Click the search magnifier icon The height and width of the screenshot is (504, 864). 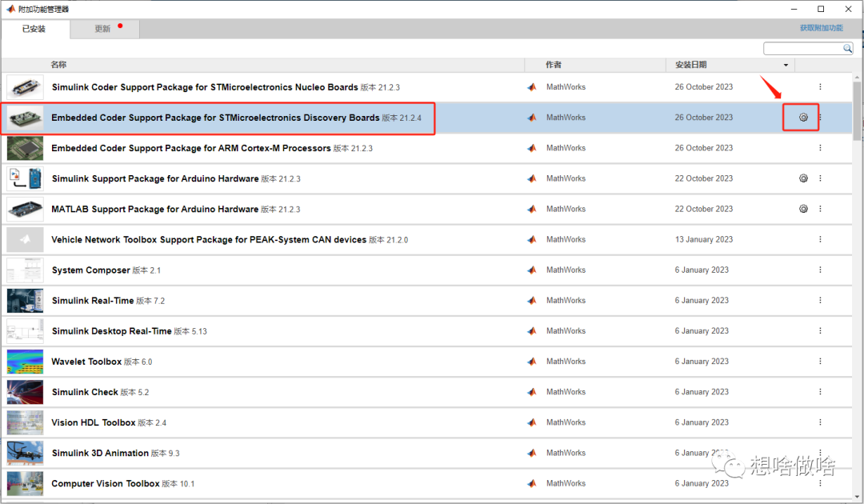click(x=847, y=49)
